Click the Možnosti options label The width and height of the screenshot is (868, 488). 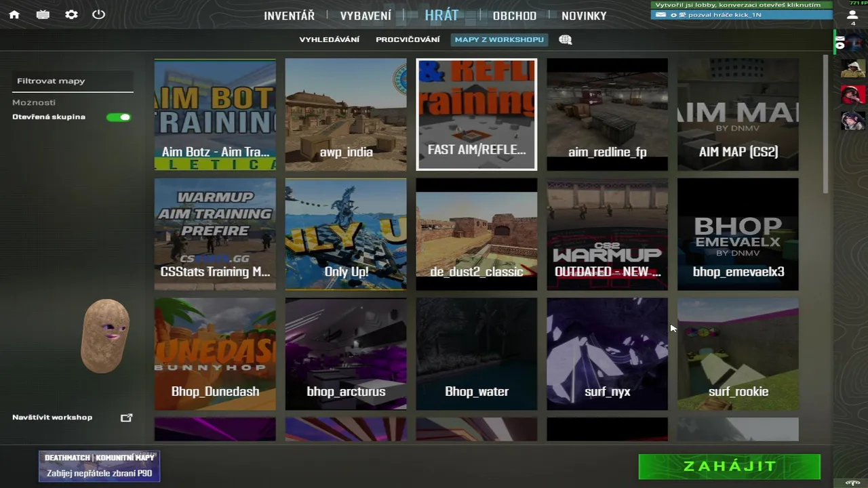click(34, 102)
